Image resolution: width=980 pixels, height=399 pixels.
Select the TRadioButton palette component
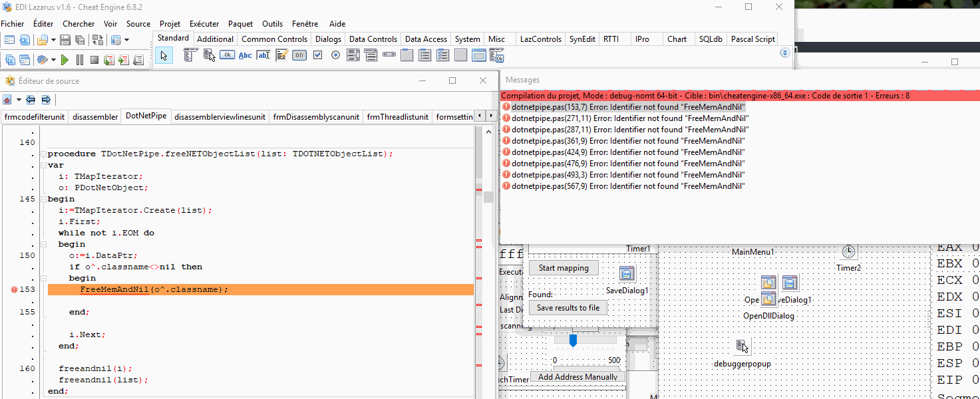coord(336,55)
